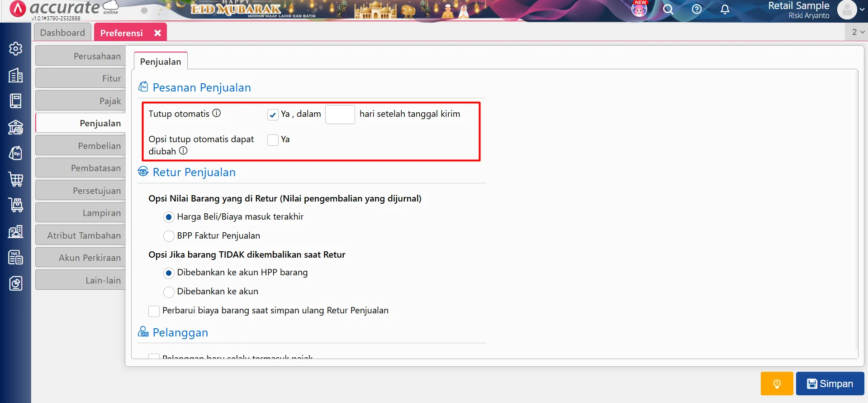The height and width of the screenshot is (403, 868).
Task: Open the Lampiran preferences section
Action: pyautogui.click(x=81, y=213)
